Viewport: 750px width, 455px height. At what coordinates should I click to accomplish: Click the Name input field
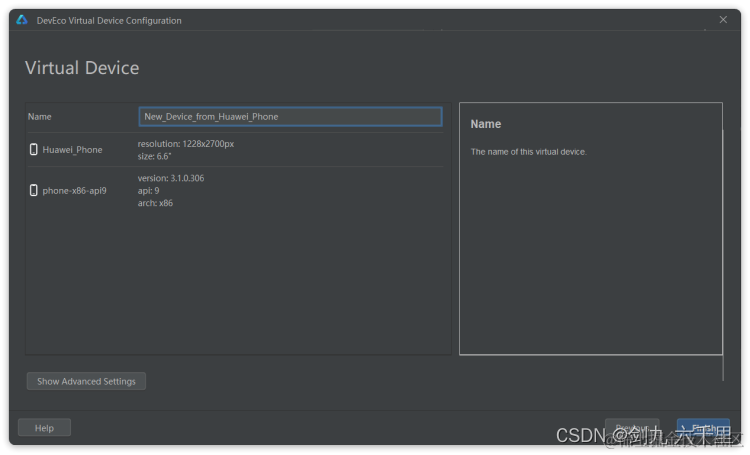290,117
